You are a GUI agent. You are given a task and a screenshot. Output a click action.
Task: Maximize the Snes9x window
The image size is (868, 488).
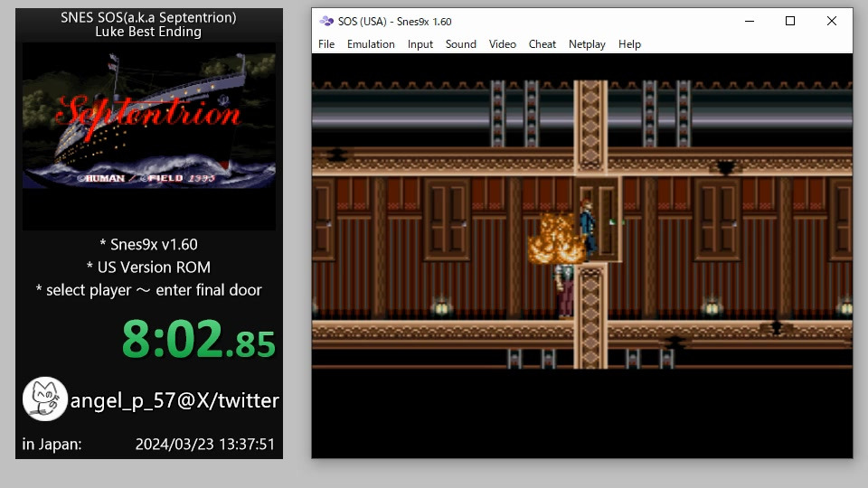(790, 21)
